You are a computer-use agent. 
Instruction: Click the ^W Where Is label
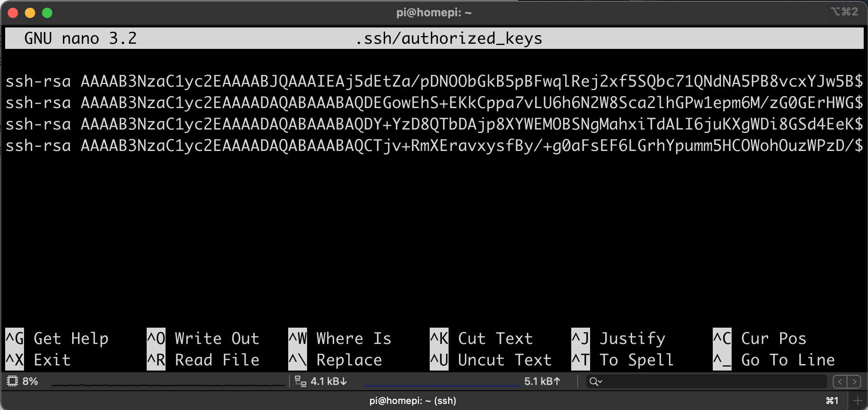point(340,338)
